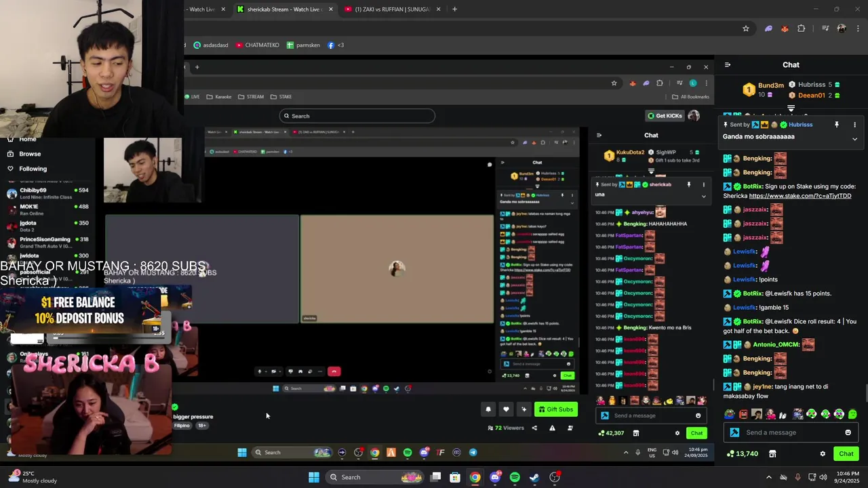Open Spotify from the Windows taskbar
Viewport: 868px width, 488px height.
[x=515, y=477]
